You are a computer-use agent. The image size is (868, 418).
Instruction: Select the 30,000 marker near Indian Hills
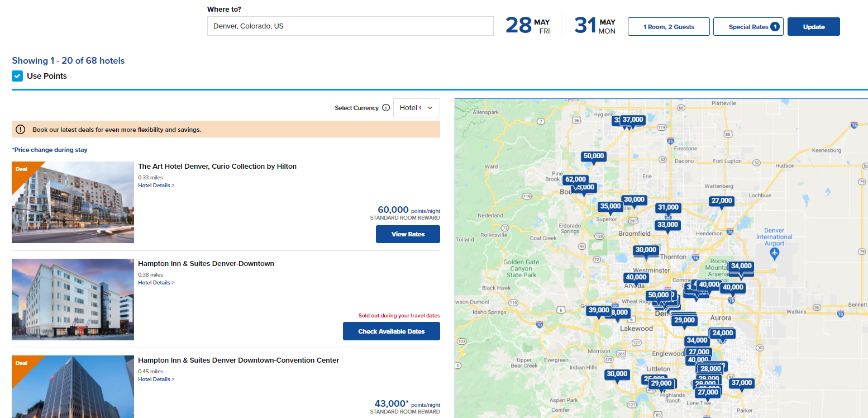[617, 374]
